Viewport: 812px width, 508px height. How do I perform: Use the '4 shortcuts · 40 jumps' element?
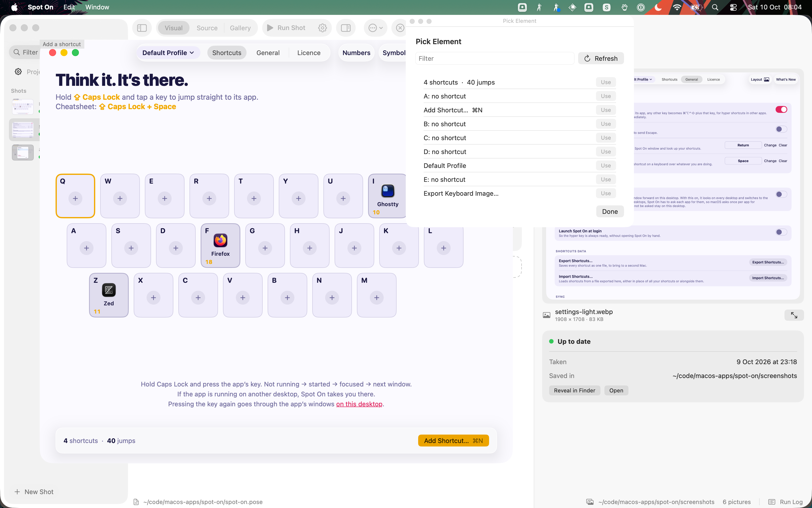tap(606, 82)
